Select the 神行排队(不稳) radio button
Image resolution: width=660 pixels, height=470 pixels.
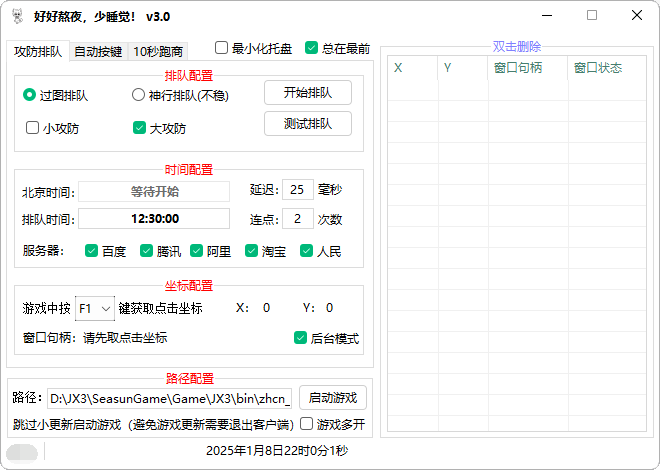click(x=139, y=96)
